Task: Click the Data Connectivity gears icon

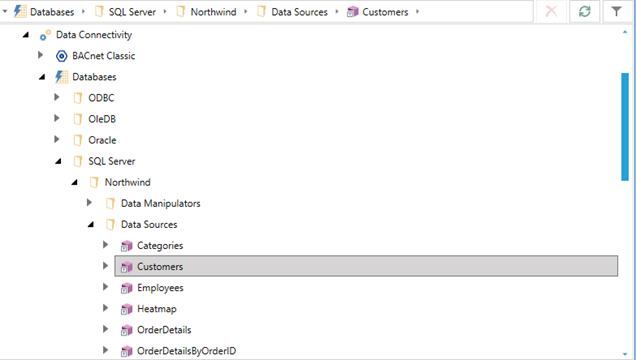Action: pyautogui.click(x=45, y=35)
